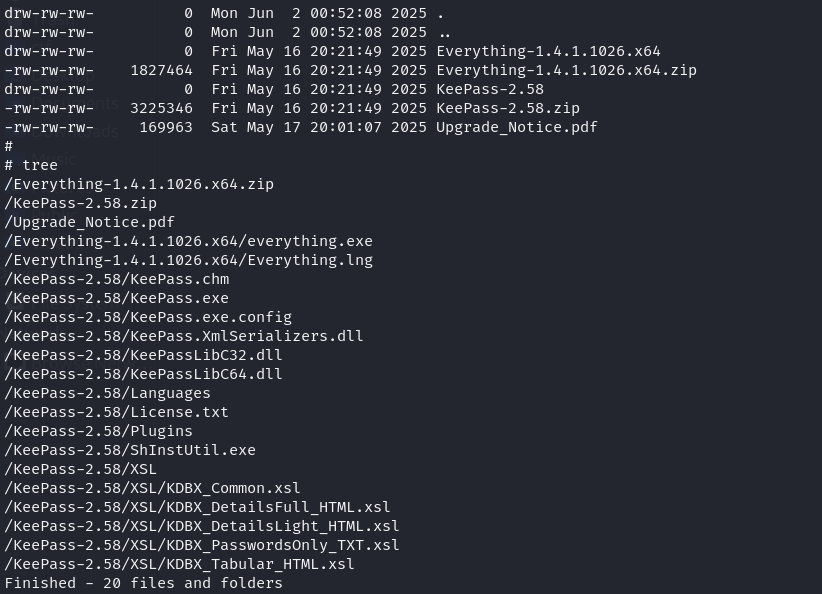Click the License.txt path line
The width and height of the screenshot is (822, 594).
[116, 412]
